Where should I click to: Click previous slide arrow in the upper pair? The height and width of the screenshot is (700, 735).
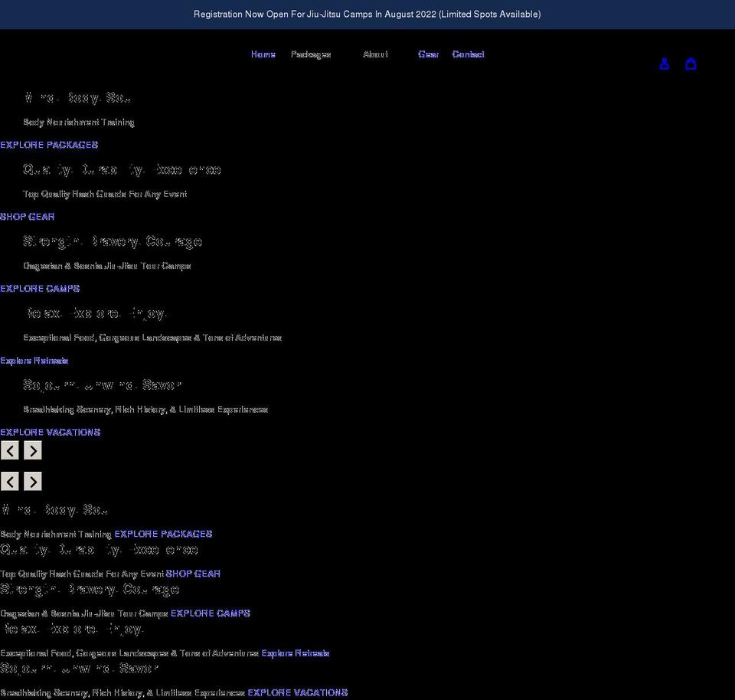click(x=10, y=450)
